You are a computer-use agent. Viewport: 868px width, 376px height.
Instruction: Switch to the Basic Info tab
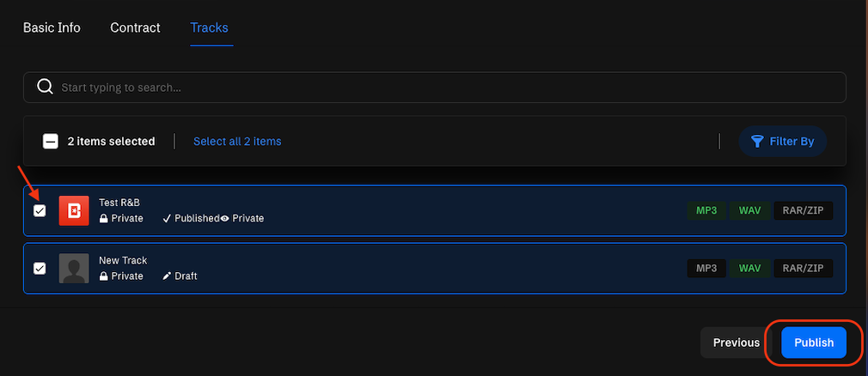[x=52, y=27]
